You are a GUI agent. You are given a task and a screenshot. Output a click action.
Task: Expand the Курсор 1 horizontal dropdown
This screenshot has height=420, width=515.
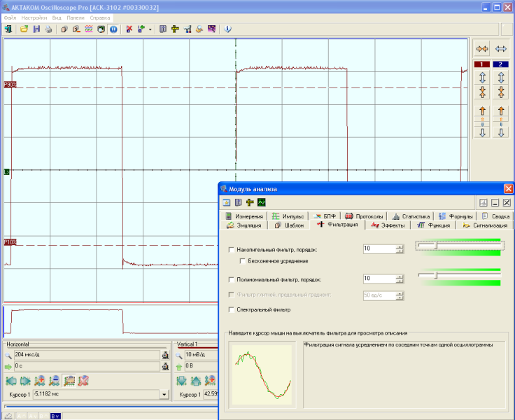[x=164, y=394]
